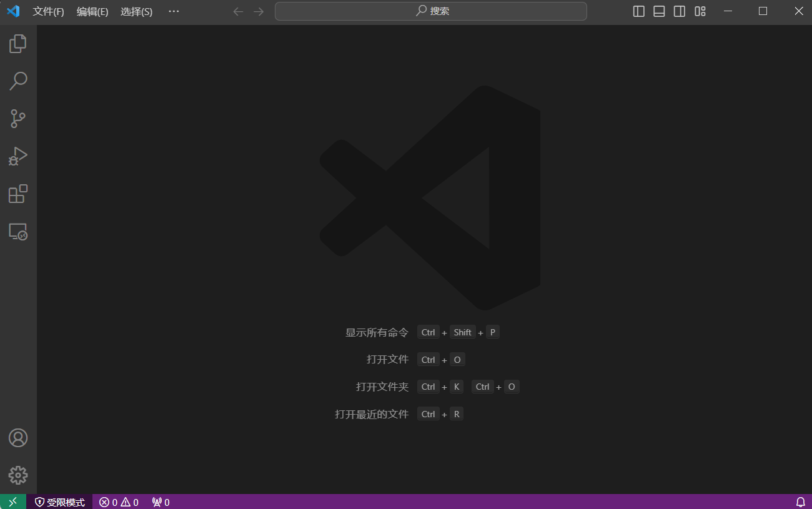Open the Run and Debug view
This screenshot has width=812, height=509.
click(18, 156)
